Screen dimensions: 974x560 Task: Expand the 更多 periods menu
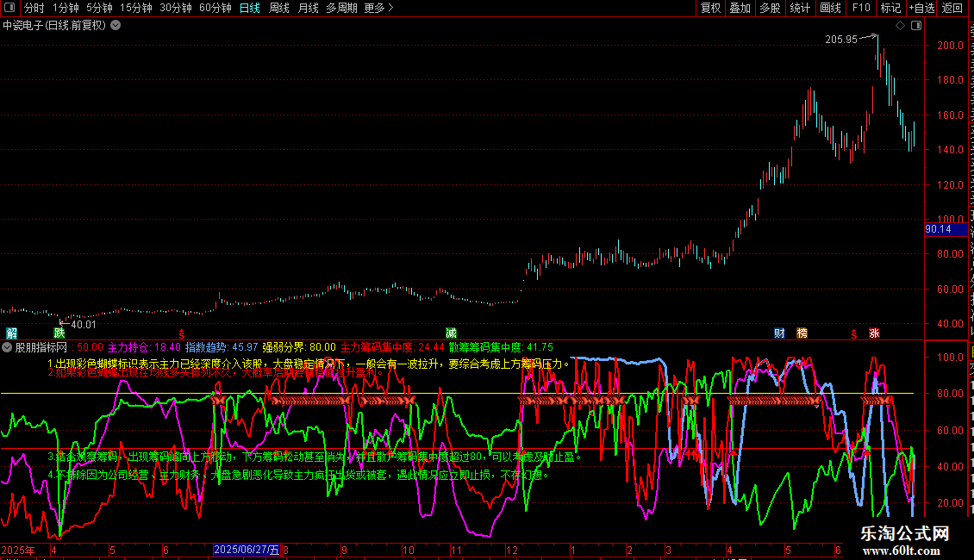379,8
